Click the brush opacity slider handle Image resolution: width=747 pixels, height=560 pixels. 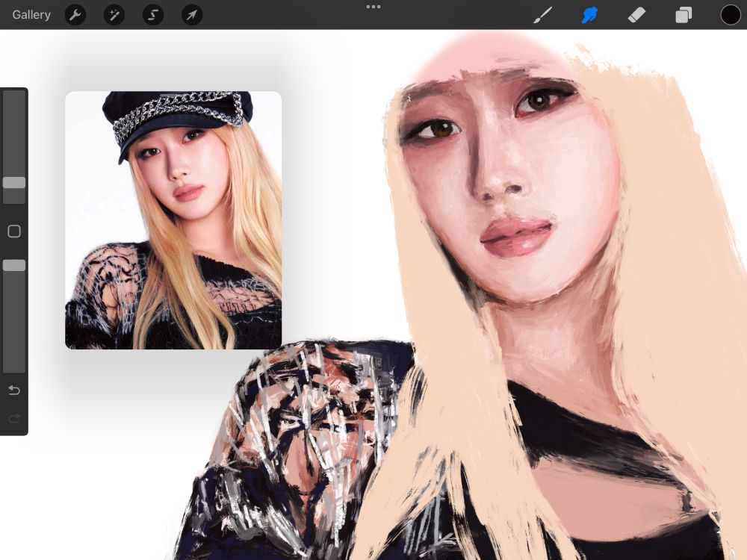pos(14,265)
